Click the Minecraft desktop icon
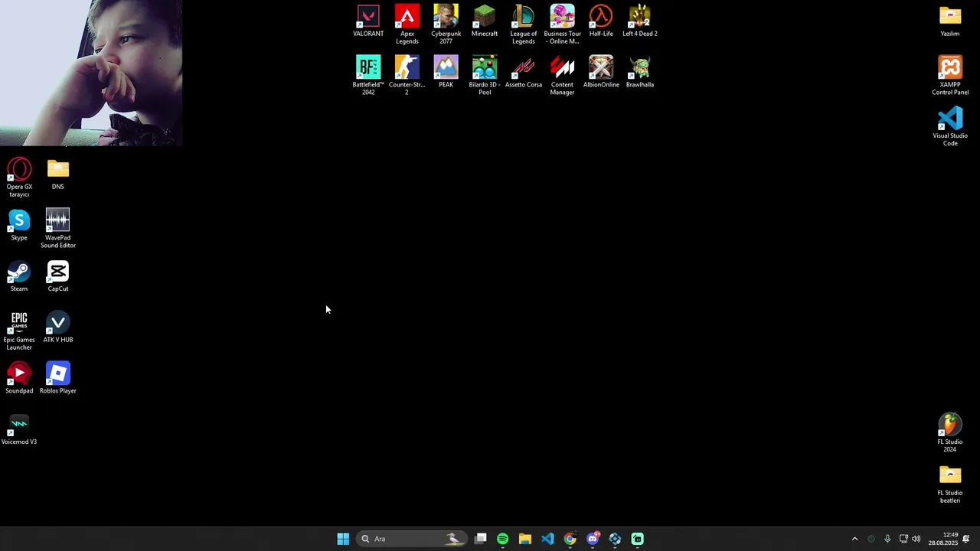 coord(485,21)
